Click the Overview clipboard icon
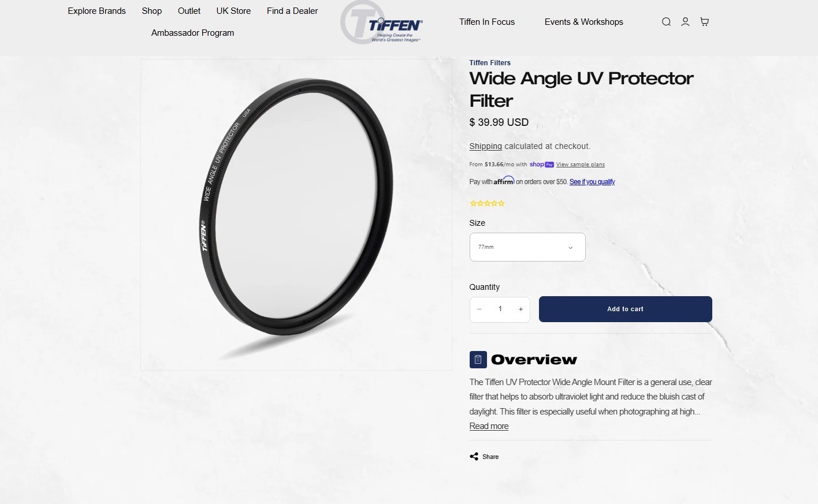 tap(478, 360)
